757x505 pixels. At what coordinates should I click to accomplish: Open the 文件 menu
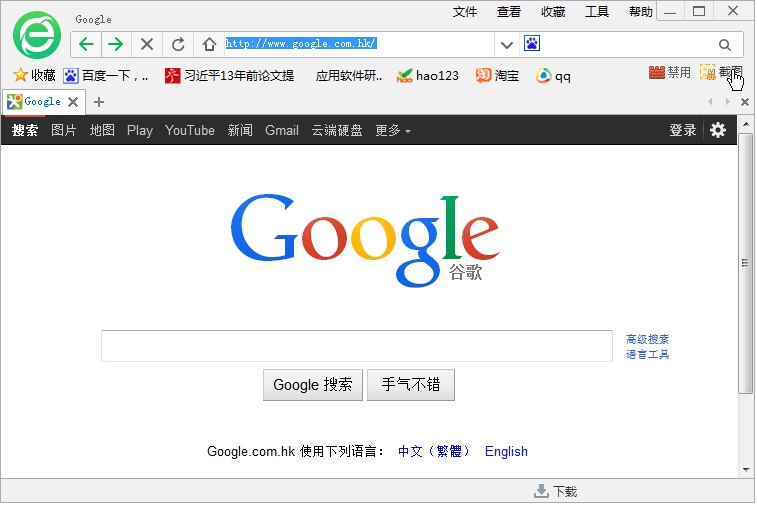[464, 12]
